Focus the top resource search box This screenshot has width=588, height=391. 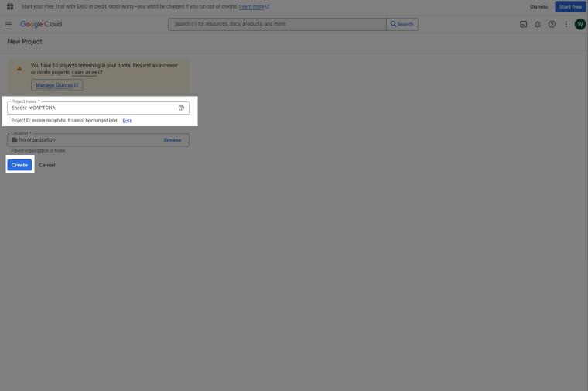(x=277, y=24)
